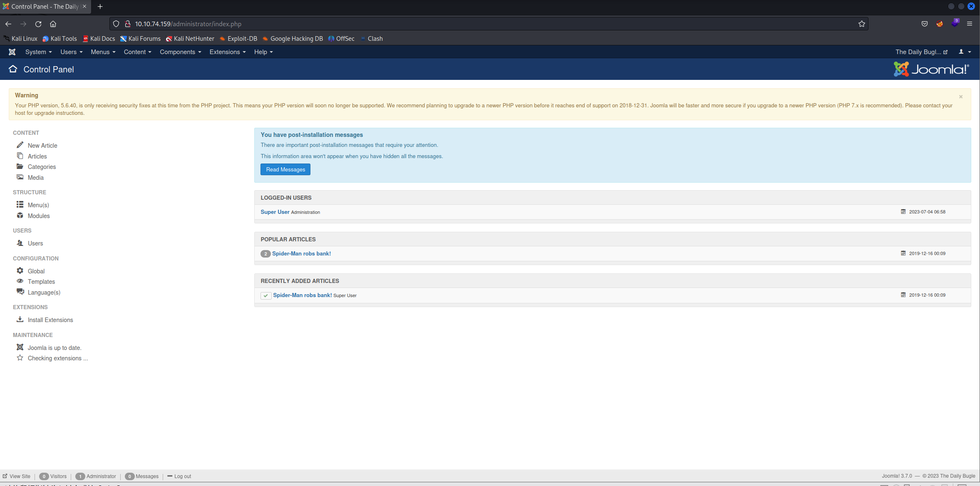
Task: Dismiss the PHP version warning
Action: [961, 97]
